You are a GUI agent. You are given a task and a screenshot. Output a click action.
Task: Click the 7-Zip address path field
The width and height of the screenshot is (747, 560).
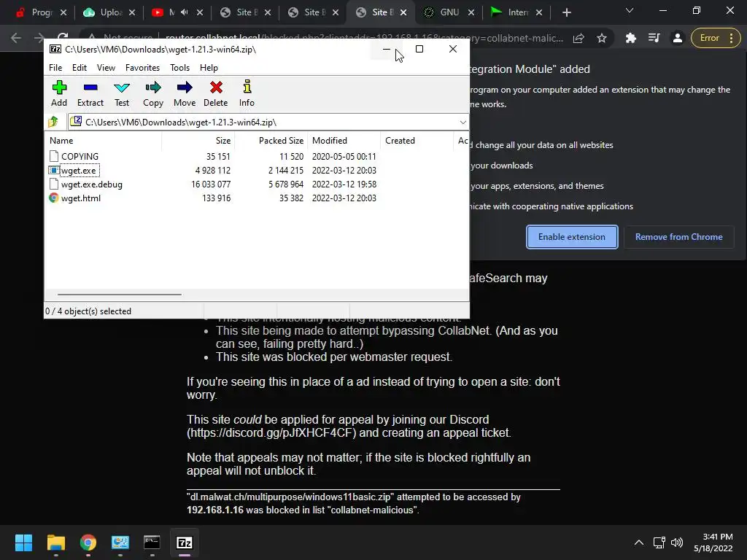coord(268,122)
